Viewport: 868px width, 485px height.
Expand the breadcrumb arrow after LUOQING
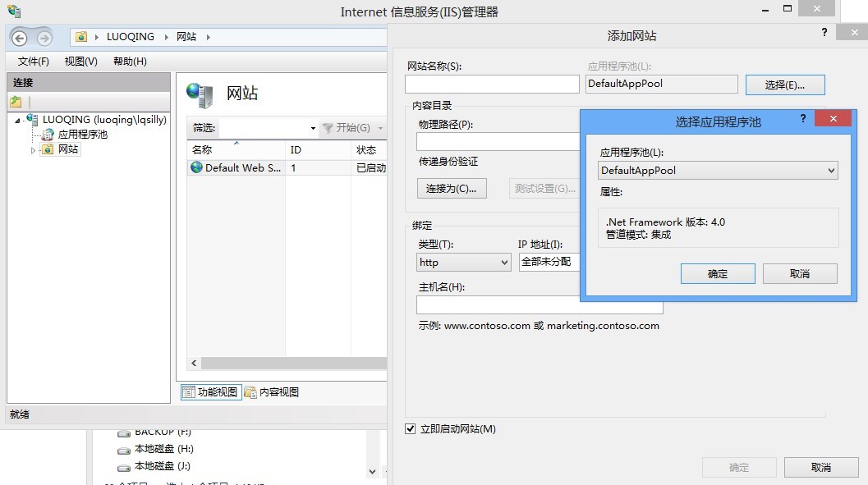(166, 37)
